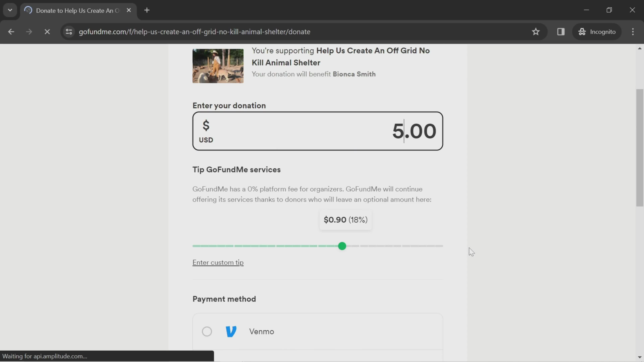This screenshot has height=362, width=644.
Task: Click the donation amount field showing 5.00
Action: [x=317, y=131]
